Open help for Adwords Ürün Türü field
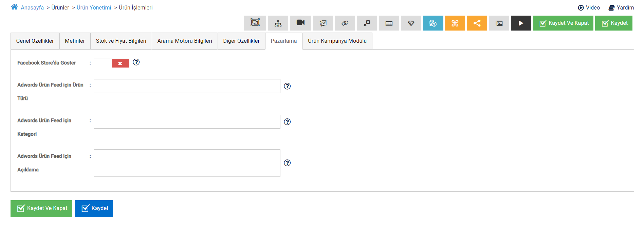Viewport: 644px width, 225px height. pos(287,86)
